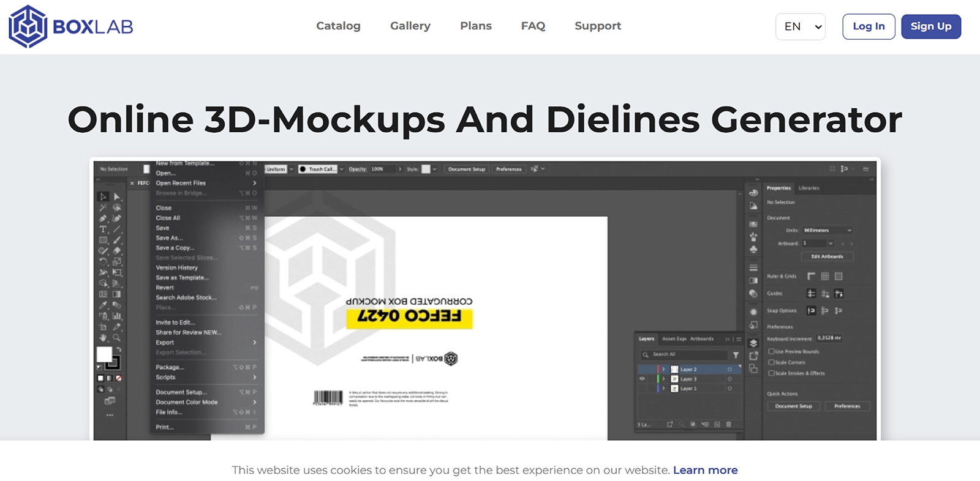Select the Line Segment tool
This screenshot has height=481, width=980.
coord(116,229)
